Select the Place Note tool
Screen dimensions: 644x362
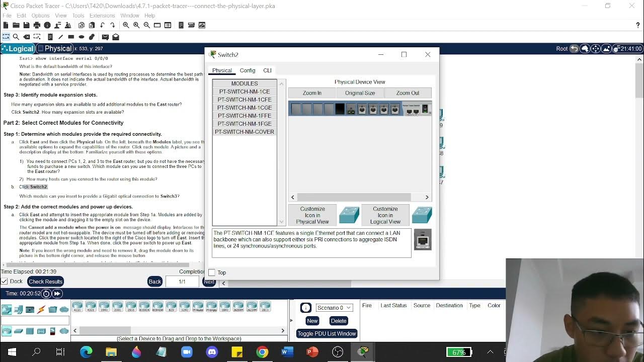(x=50, y=37)
